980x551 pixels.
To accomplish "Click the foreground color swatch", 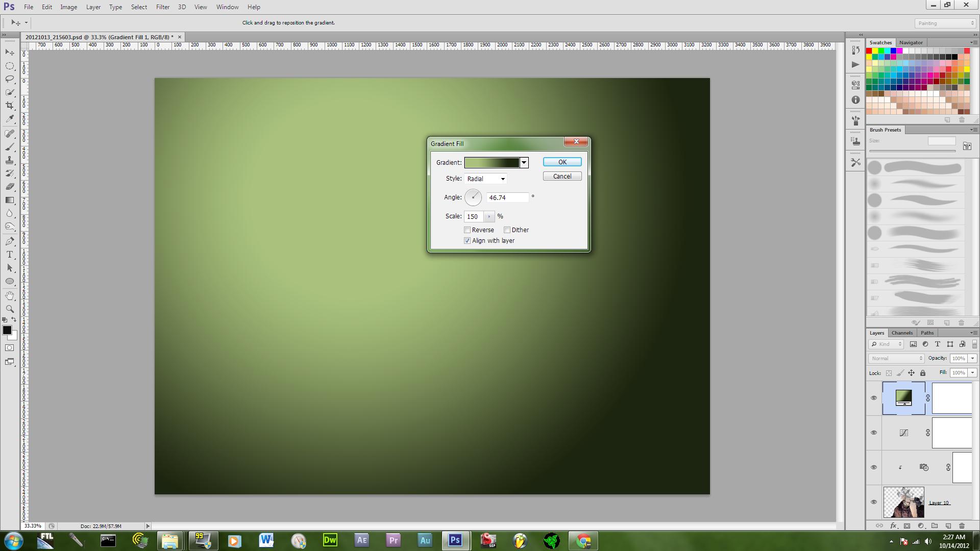I will coord(7,330).
